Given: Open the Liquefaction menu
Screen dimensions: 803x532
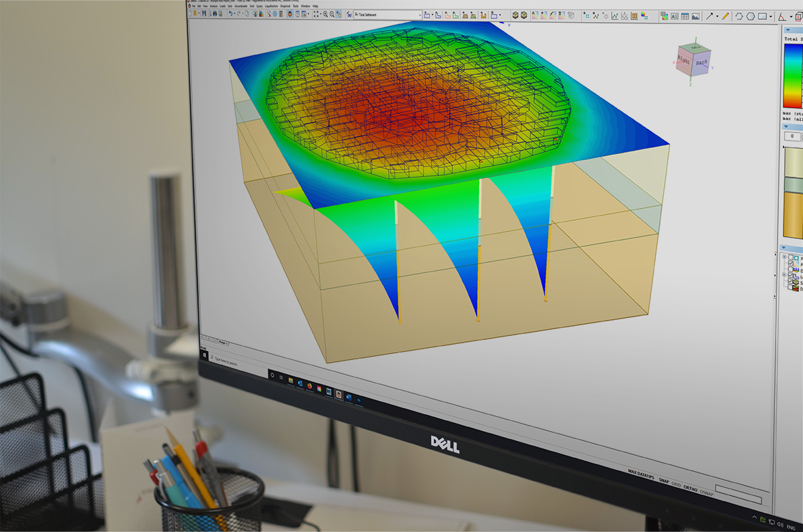Looking at the screenshot, I should tap(271, 6).
